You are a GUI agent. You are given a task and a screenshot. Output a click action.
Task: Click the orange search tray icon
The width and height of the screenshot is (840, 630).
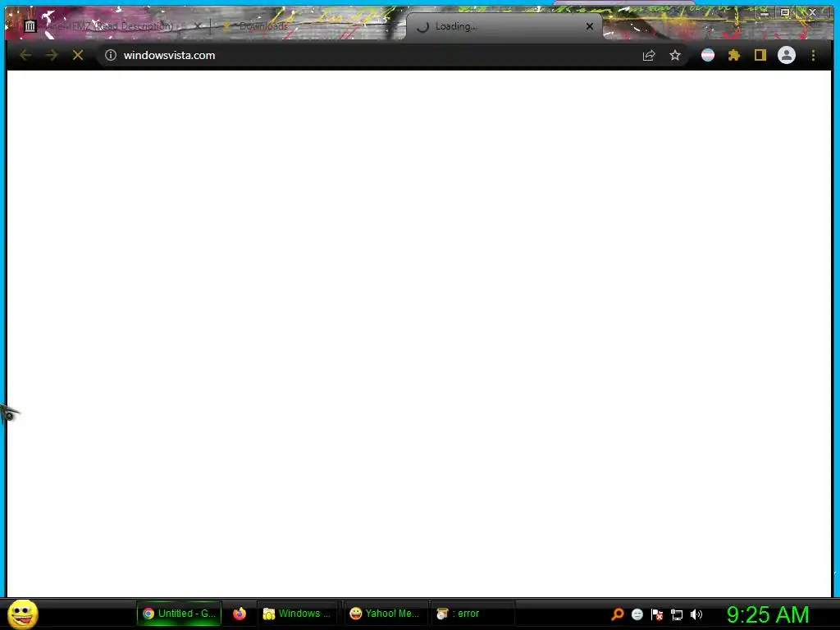tap(618, 614)
